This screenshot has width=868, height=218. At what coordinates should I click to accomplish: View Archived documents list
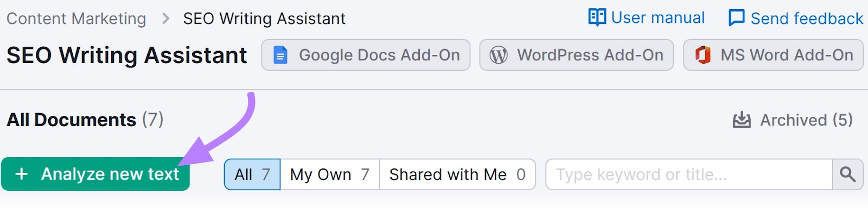[806, 120]
